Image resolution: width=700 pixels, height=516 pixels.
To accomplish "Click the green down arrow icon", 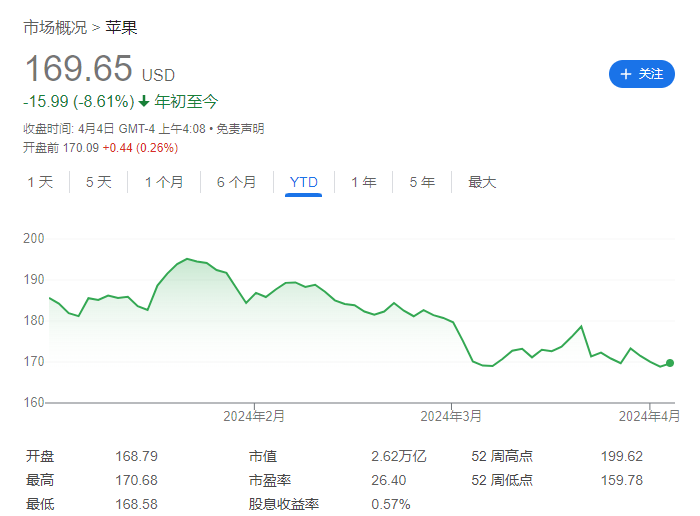I will point(144,101).
